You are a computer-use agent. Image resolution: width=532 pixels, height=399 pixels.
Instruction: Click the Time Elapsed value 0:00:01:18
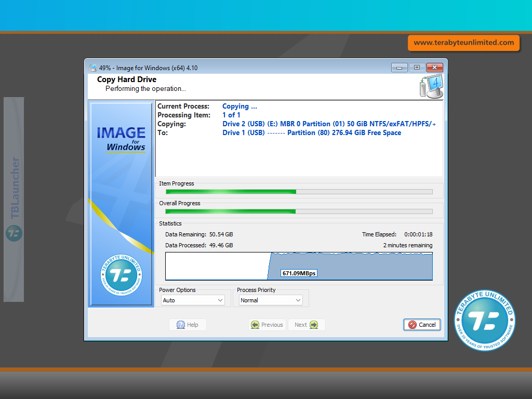(x=418, y=234)
